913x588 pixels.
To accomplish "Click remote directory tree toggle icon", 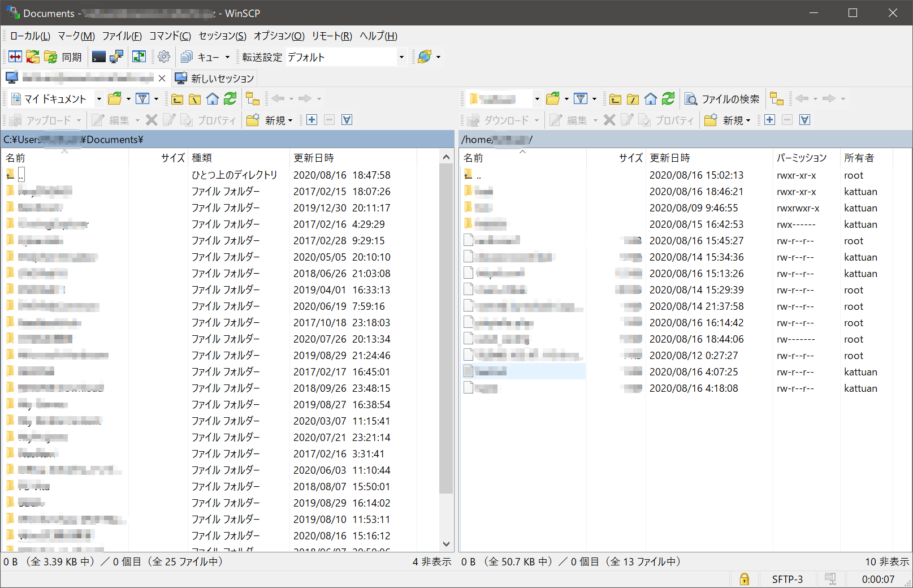I will click(x=777, y=99).
